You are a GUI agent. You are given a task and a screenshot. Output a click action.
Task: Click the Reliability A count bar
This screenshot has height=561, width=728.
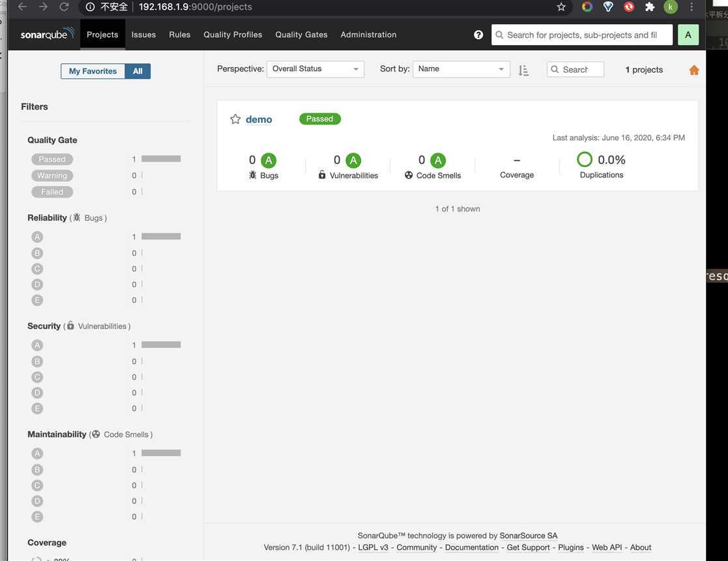[x=161, y=237]
